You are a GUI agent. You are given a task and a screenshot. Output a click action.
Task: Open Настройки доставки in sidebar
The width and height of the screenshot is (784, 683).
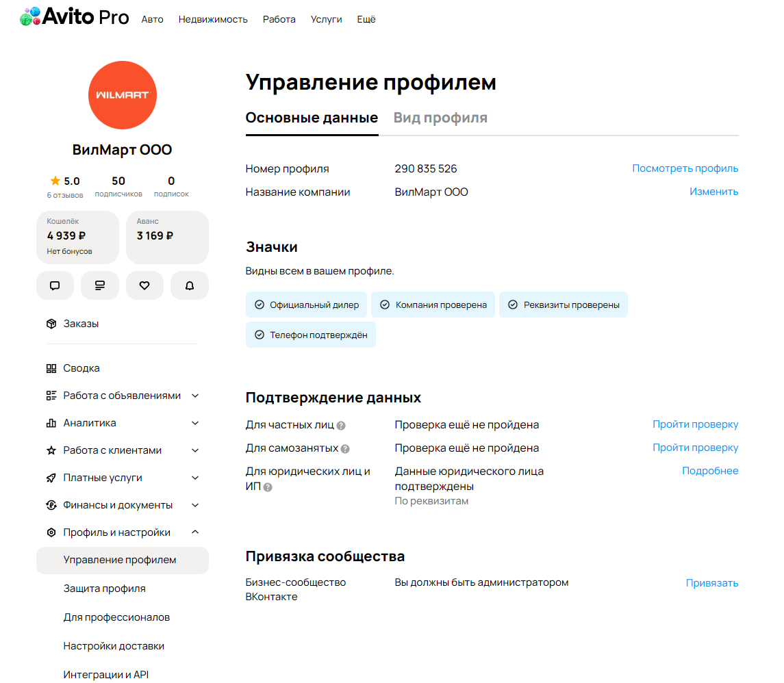coord(114,646)
